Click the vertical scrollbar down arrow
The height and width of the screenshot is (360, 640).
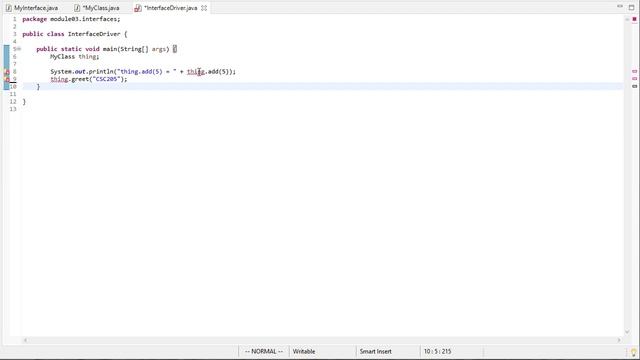[627, 332]
